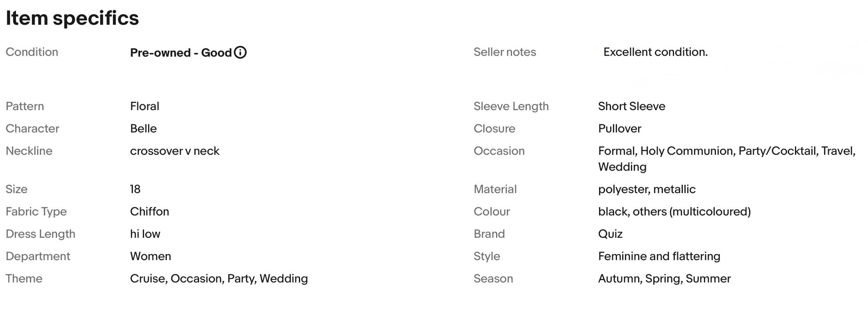Select the Autumn, Spring, Summer season value
This screenshot has height=310, width=868.
pyautogui.click(x=664, y=278)
